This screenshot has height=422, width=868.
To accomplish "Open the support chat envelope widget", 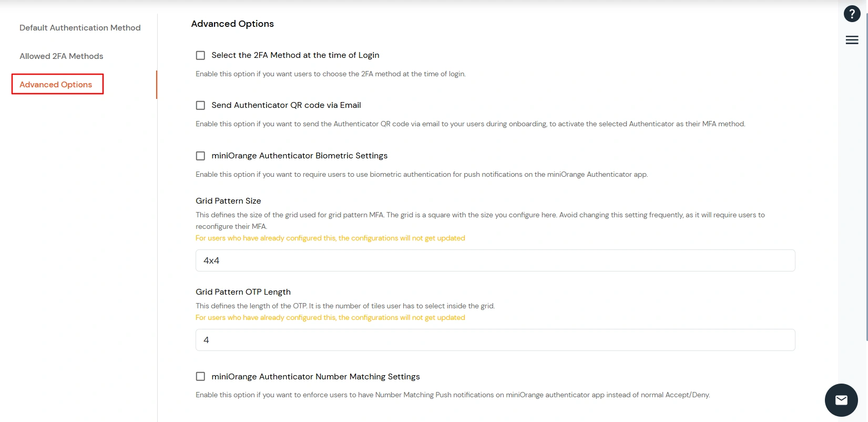I will (841, 400).
